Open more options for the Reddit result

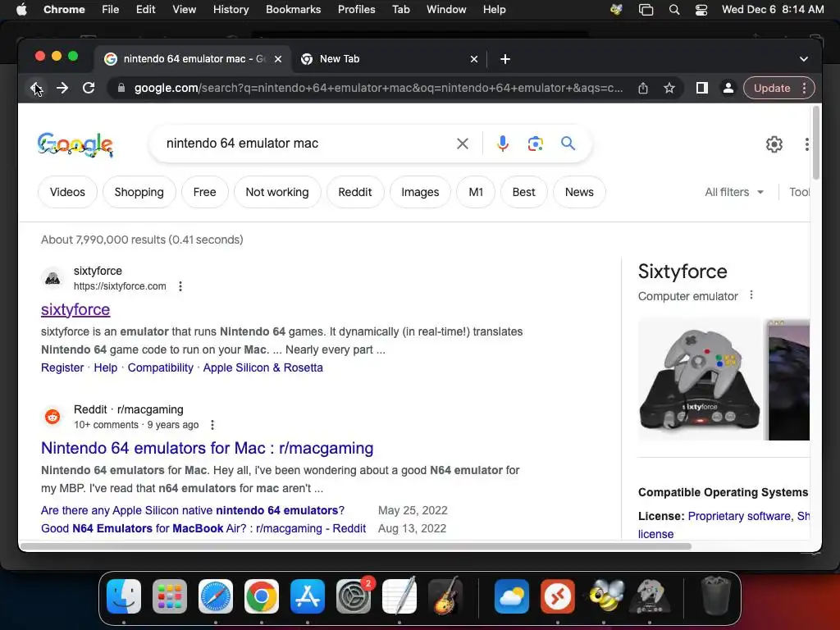(x=212, y=426)
